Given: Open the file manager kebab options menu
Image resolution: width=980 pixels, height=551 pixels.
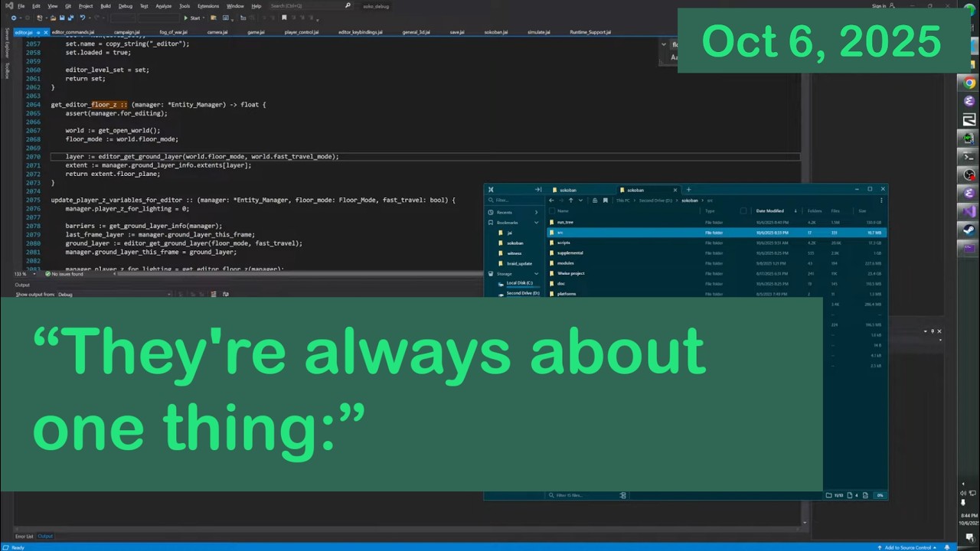Looking at the screenshot, I should pyautogui.click(x=881, y=201).
